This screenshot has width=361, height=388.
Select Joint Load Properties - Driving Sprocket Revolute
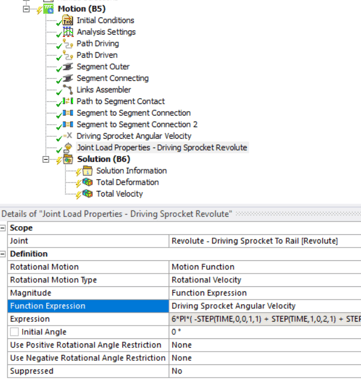tap(162, 147)
